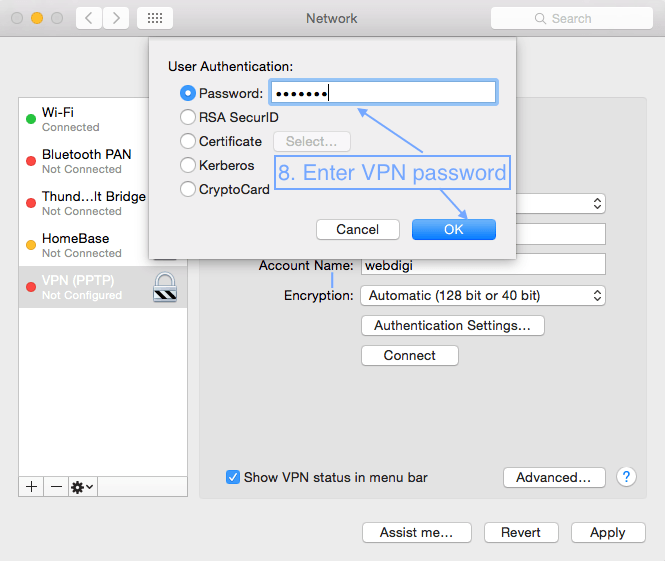The image size is (665, 561).
Task: Open Authentication Settings...
Action: click(x=453, y=325)
